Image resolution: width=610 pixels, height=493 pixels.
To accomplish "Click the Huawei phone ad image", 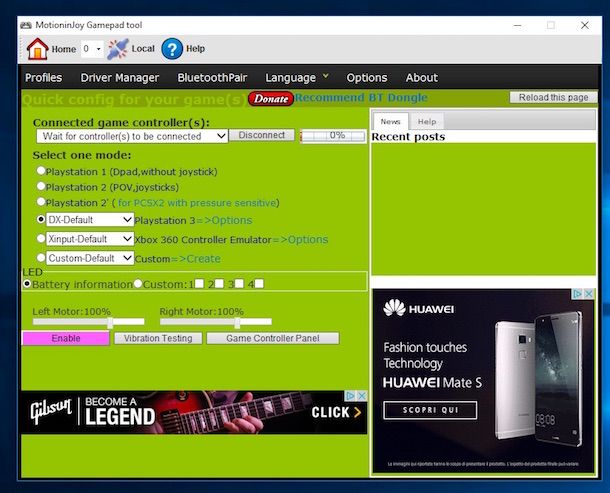I will [540, 380].
